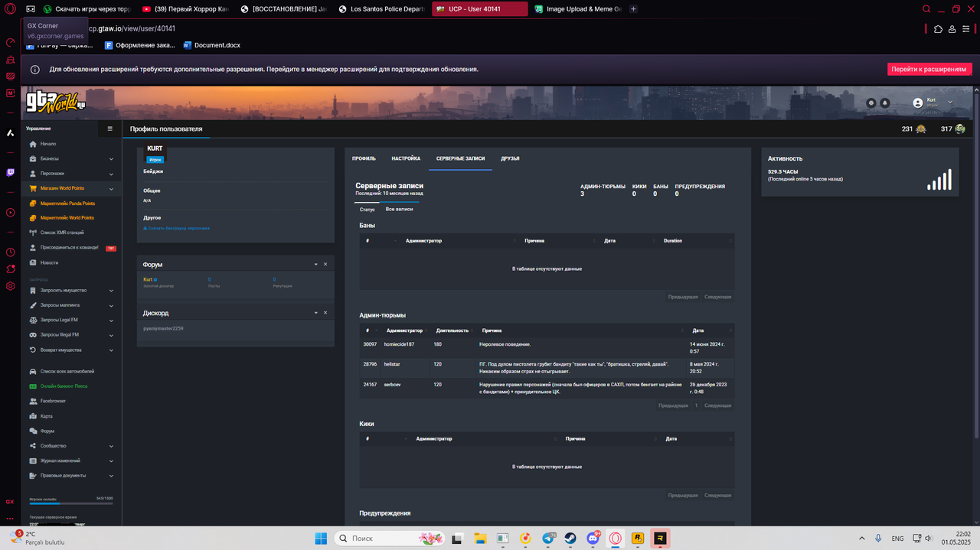The height and width of the screenshot is (550, 980).
Task: Click Предыдущая under Баны table
Action: 683,297
